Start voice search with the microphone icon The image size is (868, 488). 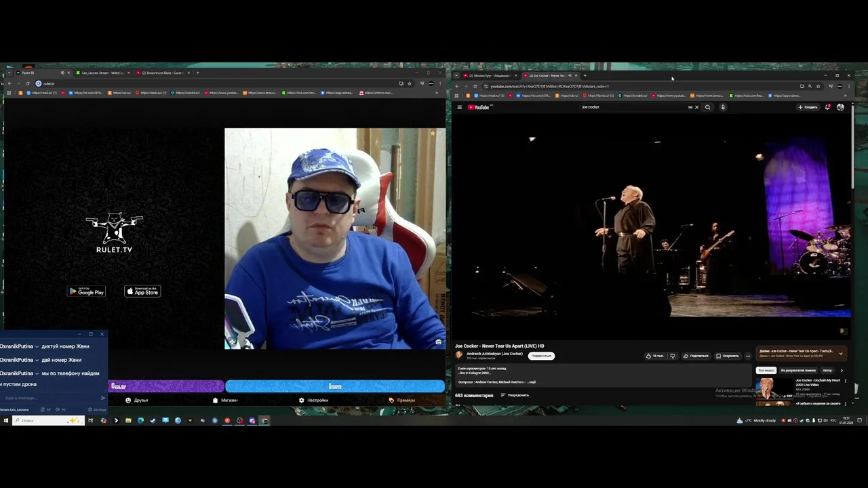(723, 107)
